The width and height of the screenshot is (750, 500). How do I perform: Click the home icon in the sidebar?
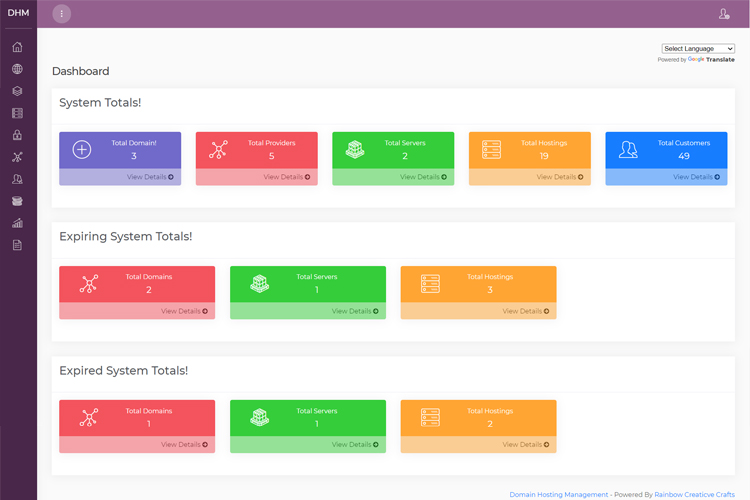(17, 47)
